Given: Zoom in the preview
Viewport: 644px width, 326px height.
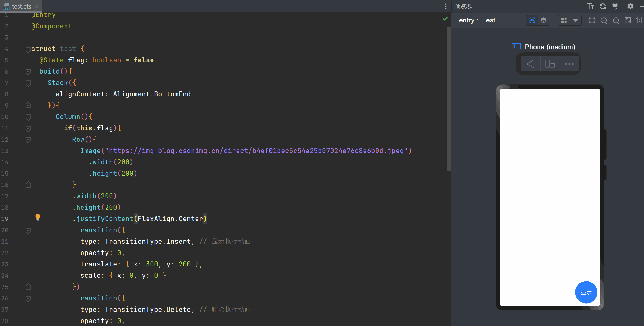Looking at the screenshot, I should 616,20.
